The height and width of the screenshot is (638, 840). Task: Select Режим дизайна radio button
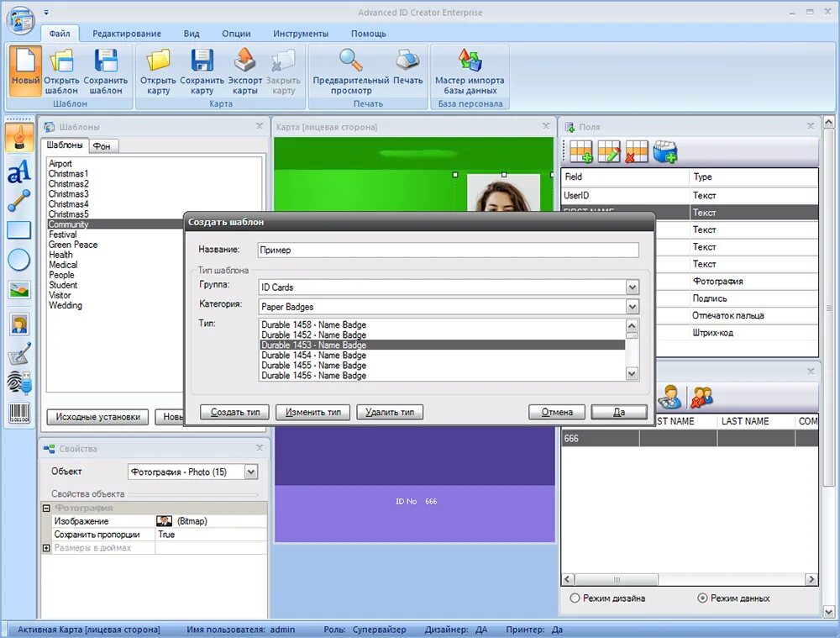pyautogui.click(x=575, y=598)
